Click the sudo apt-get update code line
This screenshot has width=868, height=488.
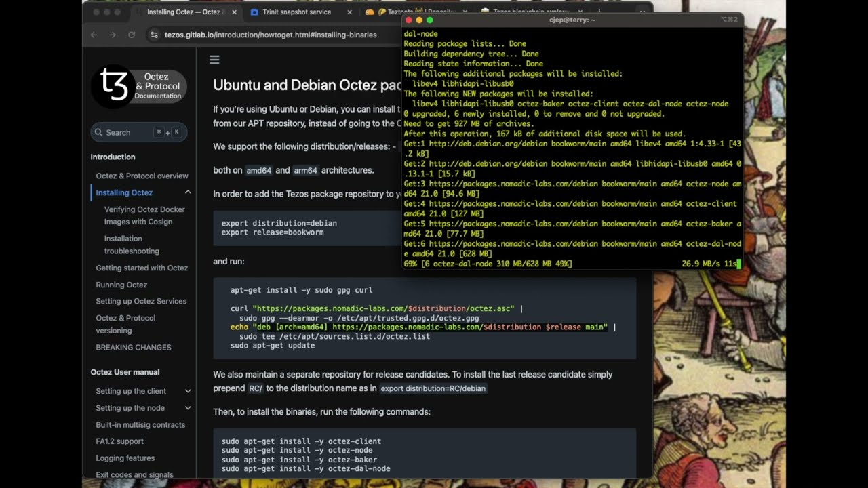[272, 346]
